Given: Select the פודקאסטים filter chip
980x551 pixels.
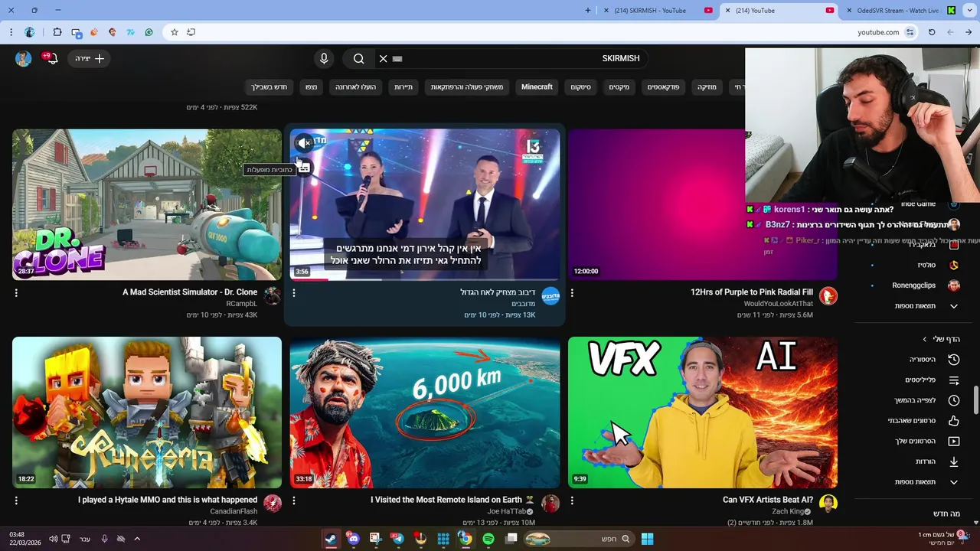Looking at the screenshot, I should (663, 87).
